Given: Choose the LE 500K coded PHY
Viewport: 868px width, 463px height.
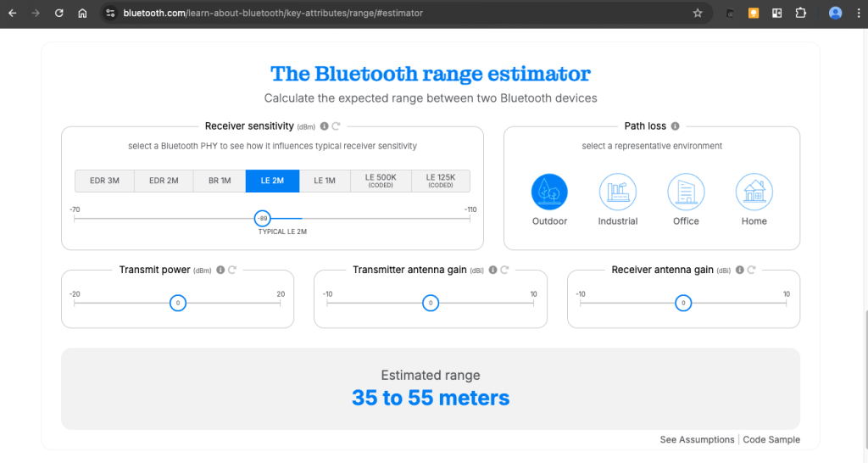Looking at the screenshot, I should [381, 181].
